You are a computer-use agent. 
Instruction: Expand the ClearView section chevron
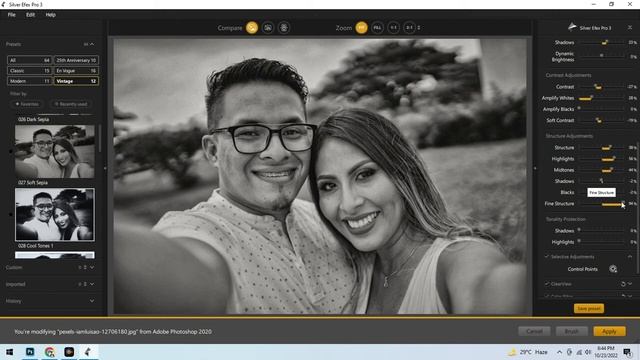[630, 284]
